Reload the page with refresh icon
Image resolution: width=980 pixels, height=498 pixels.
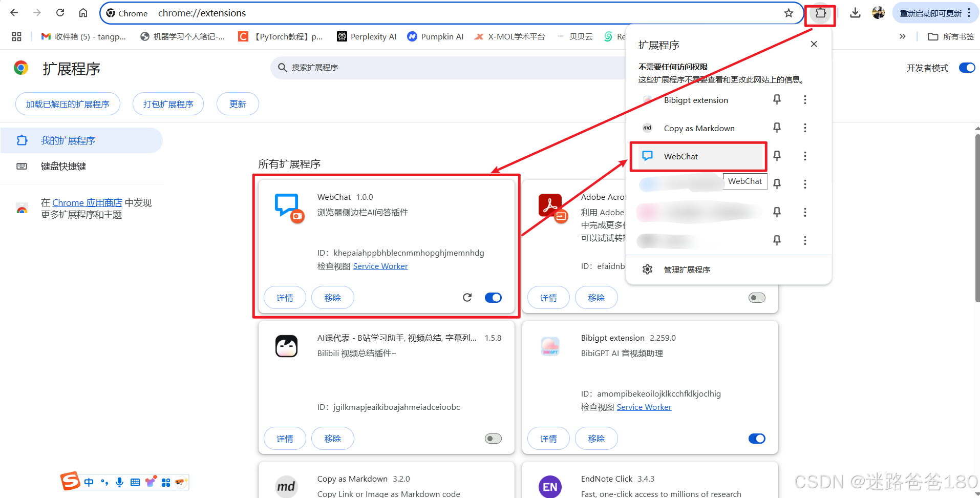tap(60, 13)
